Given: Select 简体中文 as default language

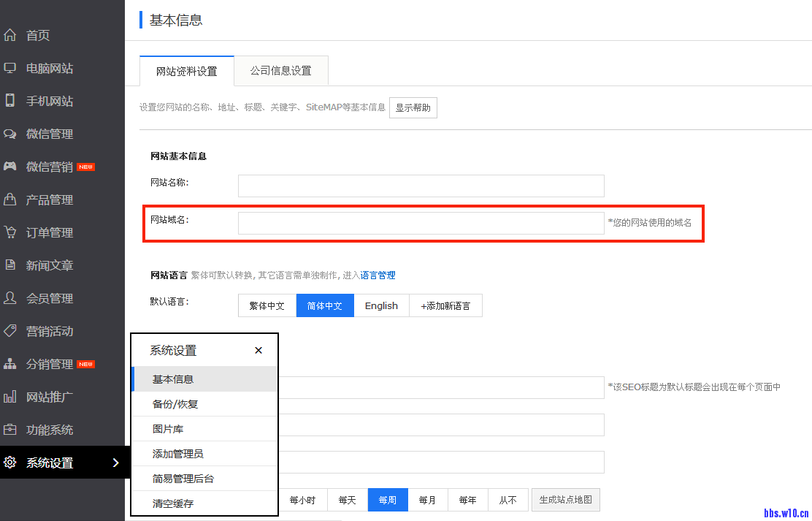Looking at the screenshot, I should [325, 305].
